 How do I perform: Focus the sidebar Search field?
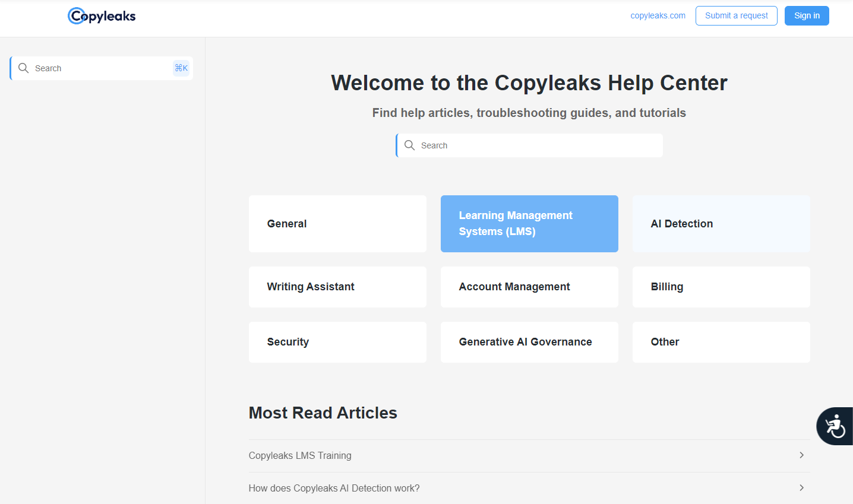coord(102,68)
